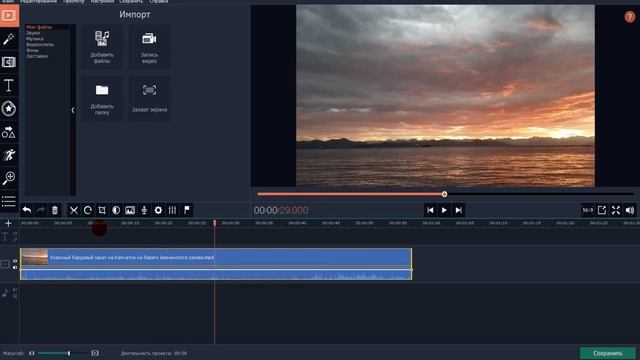The image size is (640, 360).
Task: Click the Screen Capture tile
Action: coord(149,98)
